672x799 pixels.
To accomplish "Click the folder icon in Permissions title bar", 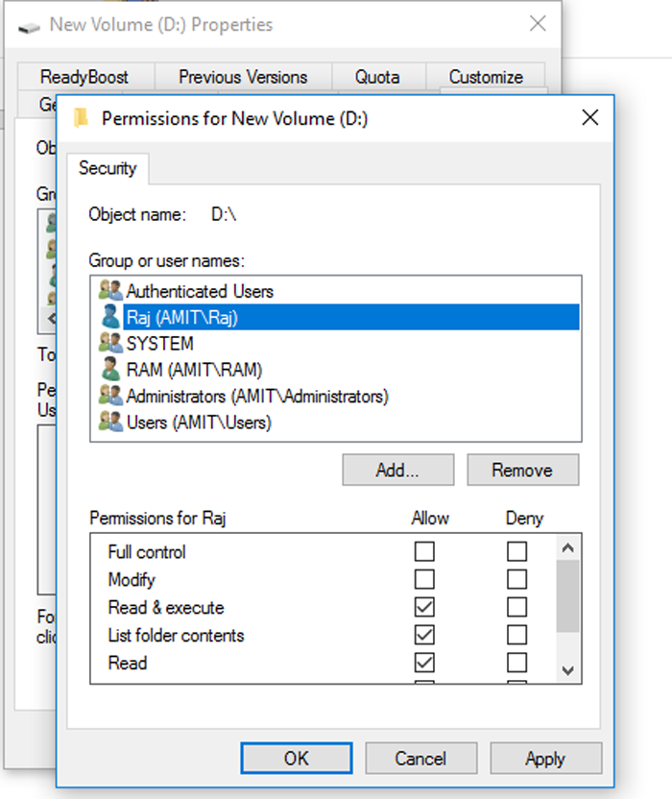I will coord(81,118).
